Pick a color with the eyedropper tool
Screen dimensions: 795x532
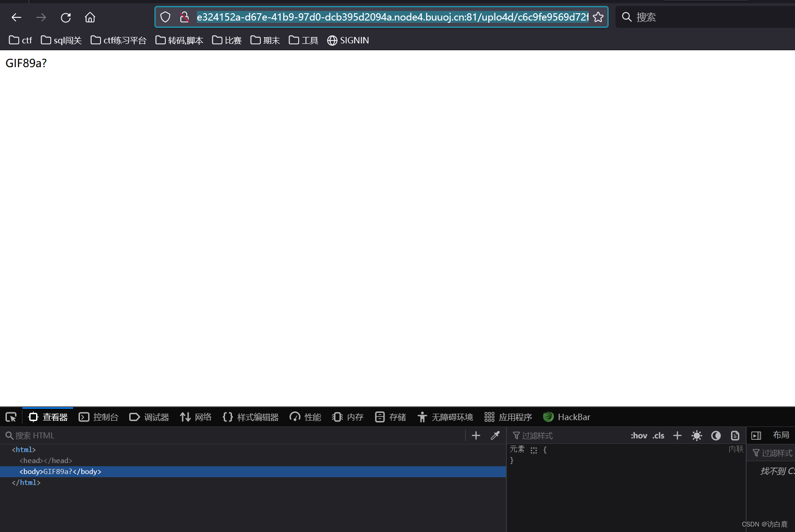pos(495,435)
